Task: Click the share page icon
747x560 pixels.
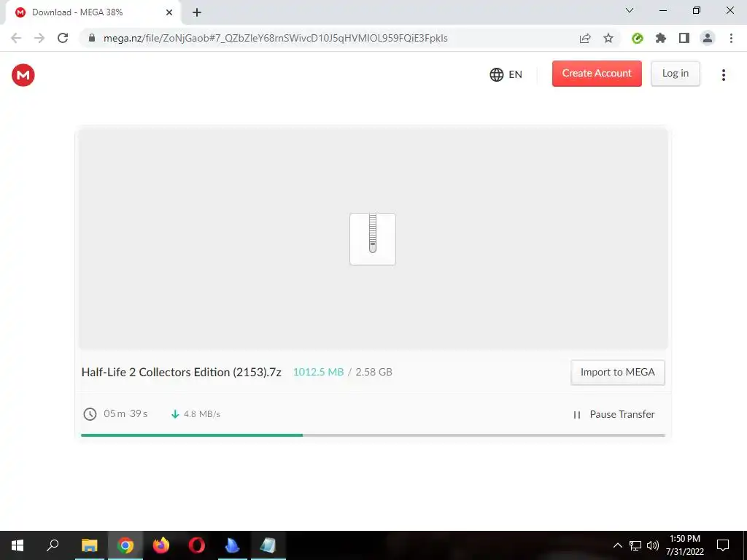Action: click(585, 38)
